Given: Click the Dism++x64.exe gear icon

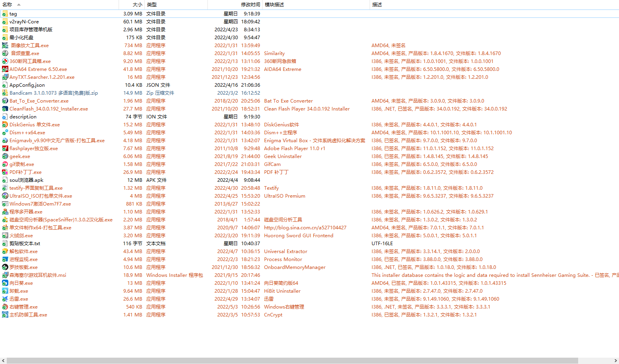Looking at the screenshot, I should point(5,133).
